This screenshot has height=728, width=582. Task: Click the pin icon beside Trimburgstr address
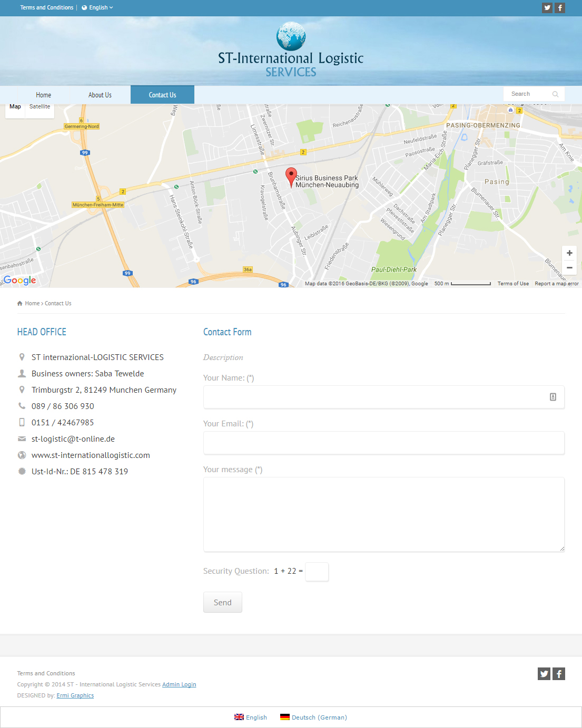click(22, 390)
